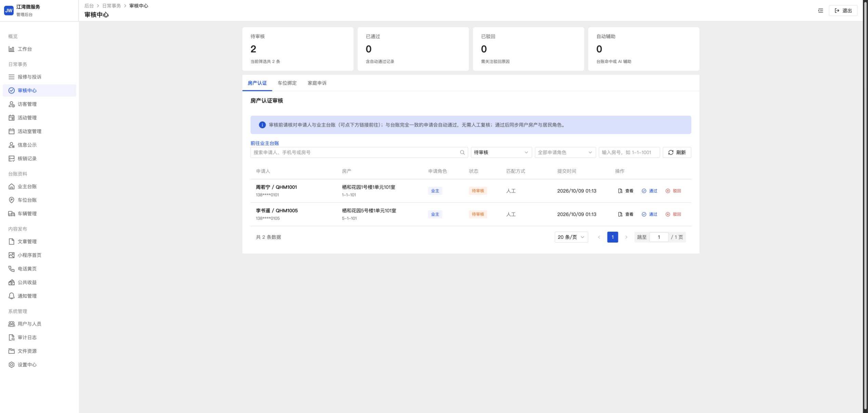Screen dimensions: 868x413
Task: Focus the 输入房号 room number field
Action: pyautogui.click(x=629, y=153)
